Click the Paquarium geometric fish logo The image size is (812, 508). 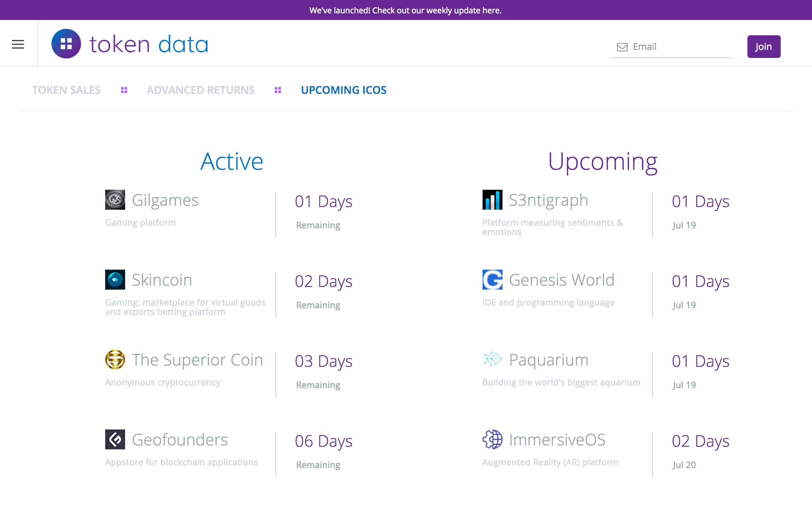pyautogui.click(x=492, y=360)
